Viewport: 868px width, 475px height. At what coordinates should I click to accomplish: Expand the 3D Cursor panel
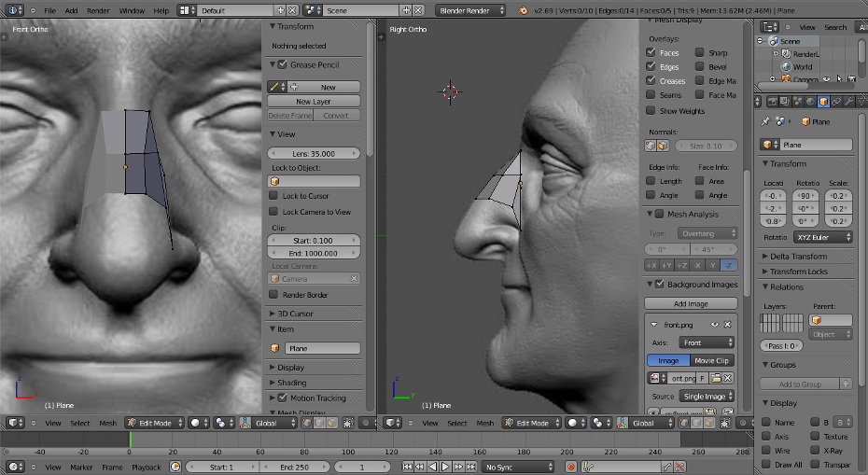click(272, 314)
